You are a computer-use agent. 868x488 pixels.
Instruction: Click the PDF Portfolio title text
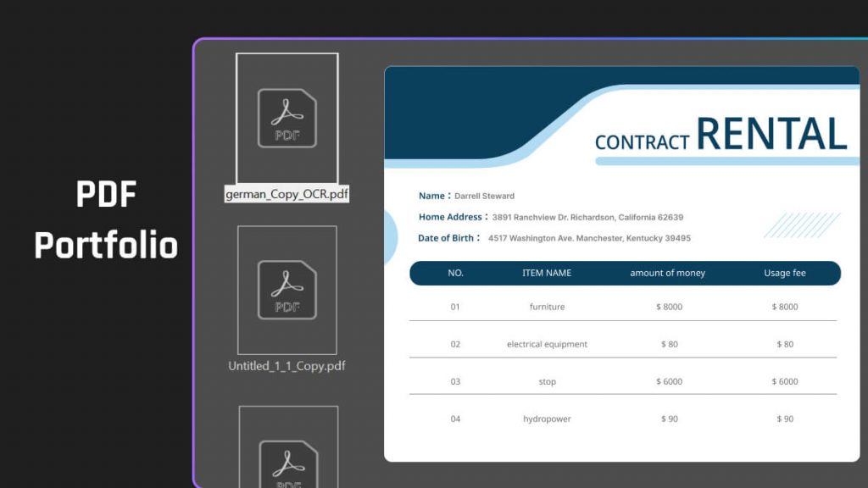[x=105, y=219]
